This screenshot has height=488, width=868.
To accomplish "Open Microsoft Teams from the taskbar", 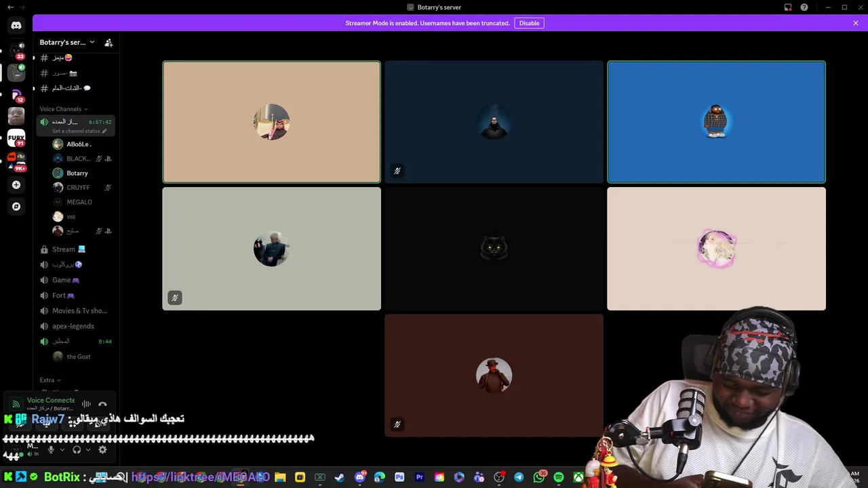I will 479,477.
